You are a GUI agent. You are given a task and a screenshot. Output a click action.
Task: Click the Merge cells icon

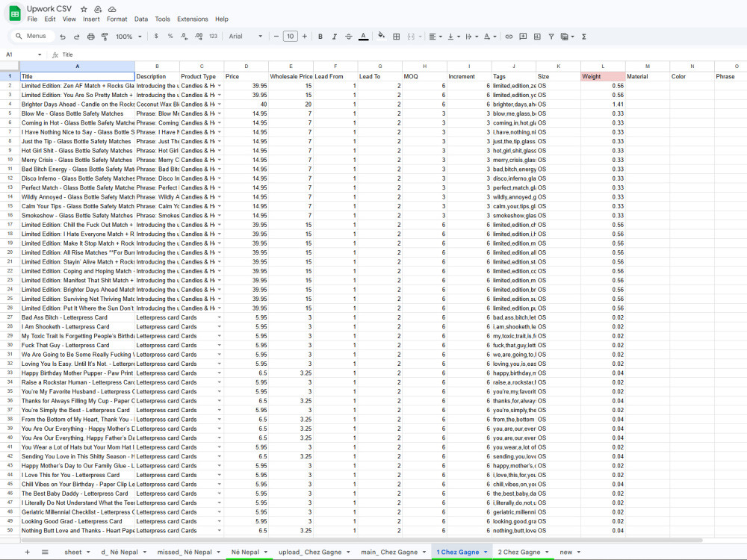pyautogui.click(x=411, y=36)
